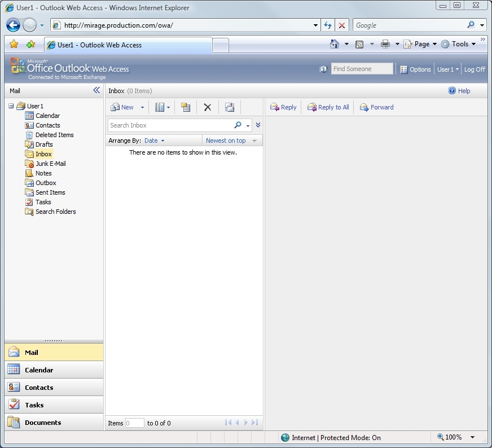Click the search magnifier in Search Inbox
492x448 pixels.
(x=238, y=125)
